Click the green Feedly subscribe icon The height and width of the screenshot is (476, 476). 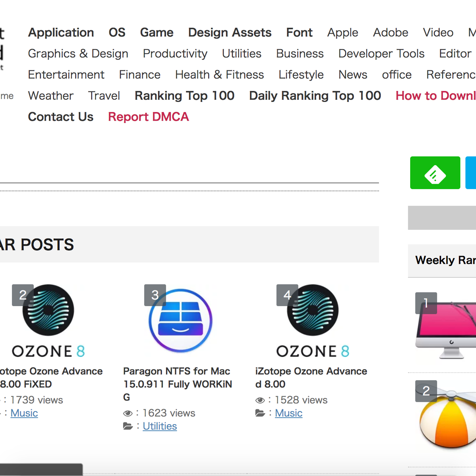point(435,173)
